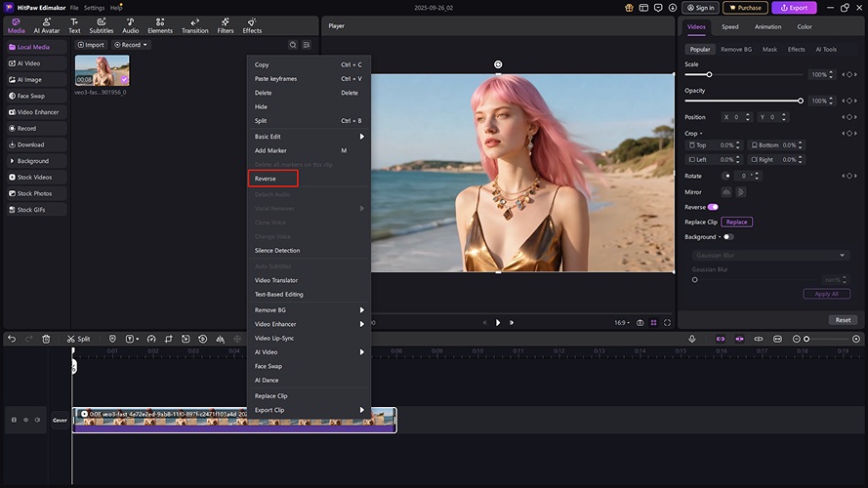The height and width of the screenshot is (488, 868).
Task: Toggle the track lock icon
Action: [14, 420]
